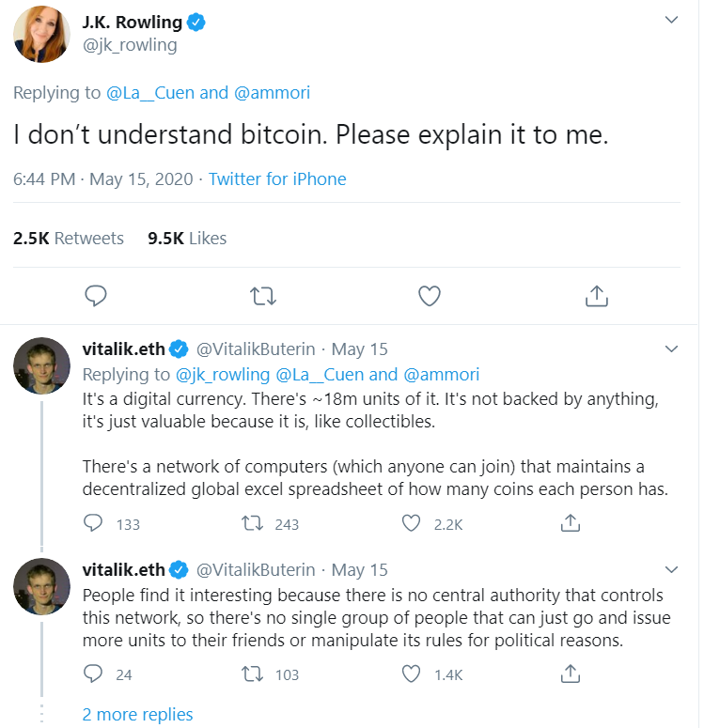The height and width of the screenshot is (728, 704).
Task: Like the tweet with 1.4K likes
Action: [x=412, y=674]
